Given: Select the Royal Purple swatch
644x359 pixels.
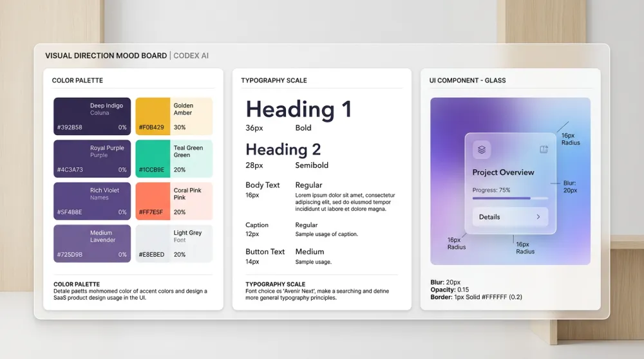Looking at the screenshot, I should click(92, 159).
